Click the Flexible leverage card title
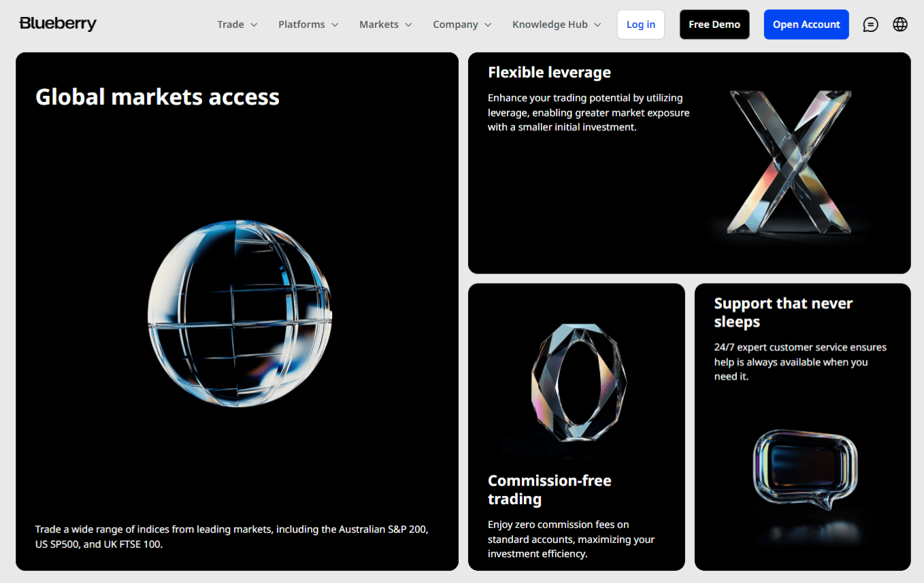The image size is (924, 583). [x=549, y=72]
